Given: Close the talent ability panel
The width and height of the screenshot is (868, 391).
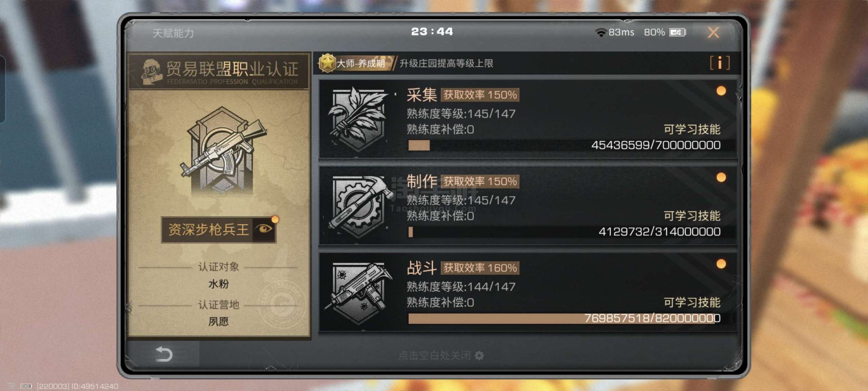Looking at the screenshot, I should (x=713, y=33).
